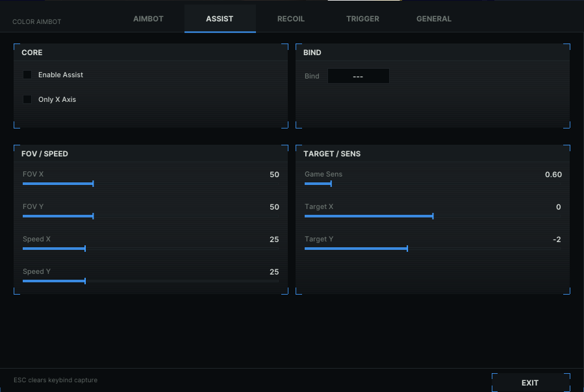
Task: Click the CORE panel heading
Action: coord(32,53)
